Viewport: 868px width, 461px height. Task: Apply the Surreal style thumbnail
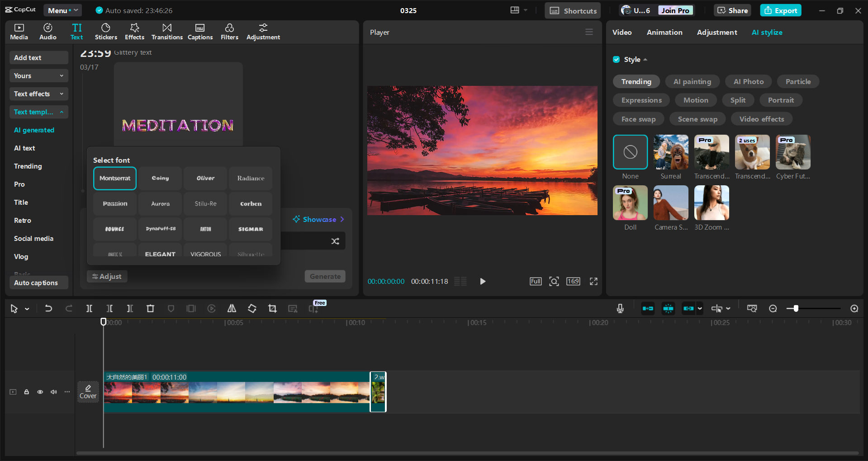pos(670,152)
